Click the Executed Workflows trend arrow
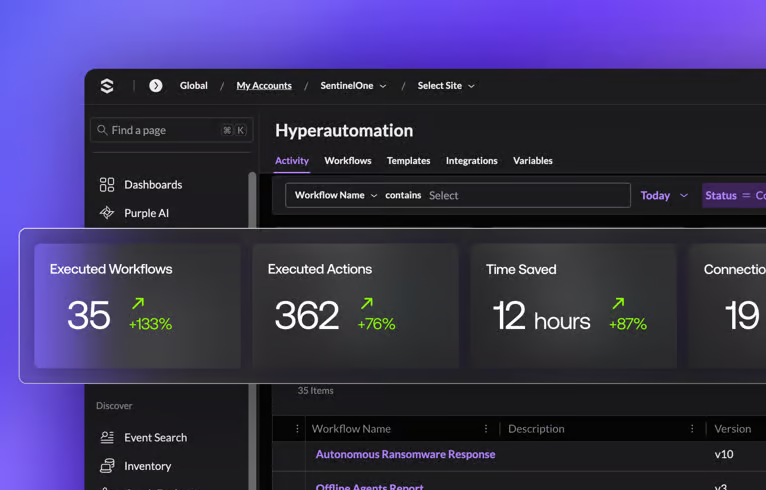 click(x=138, y=303)
